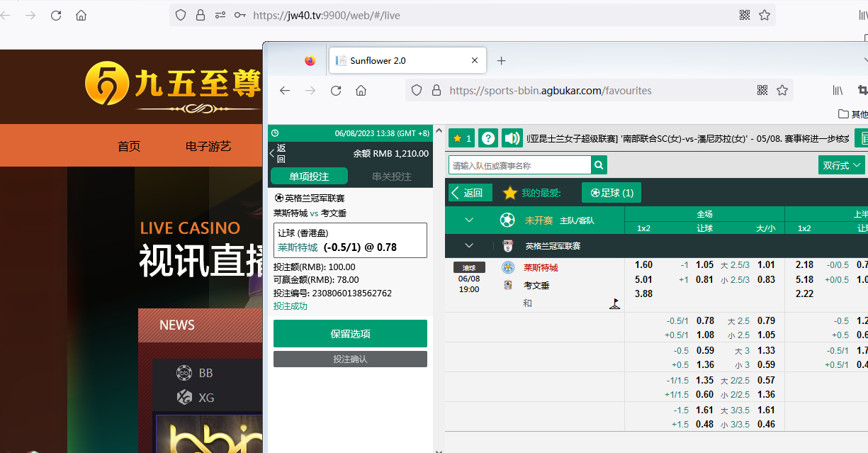Select the 足球 (1) sport filter
Image resolution: width=868 pixels, height=453 pixels.
click(x=611, y=193)
